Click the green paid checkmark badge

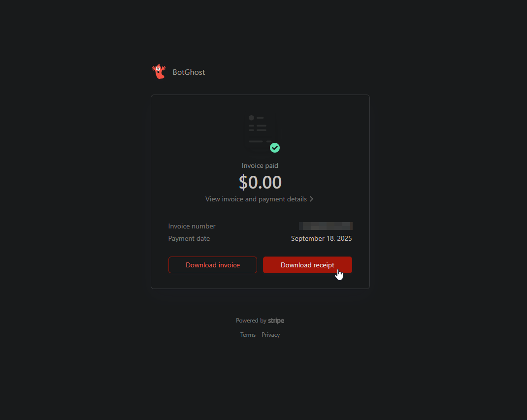pos(275,148)
